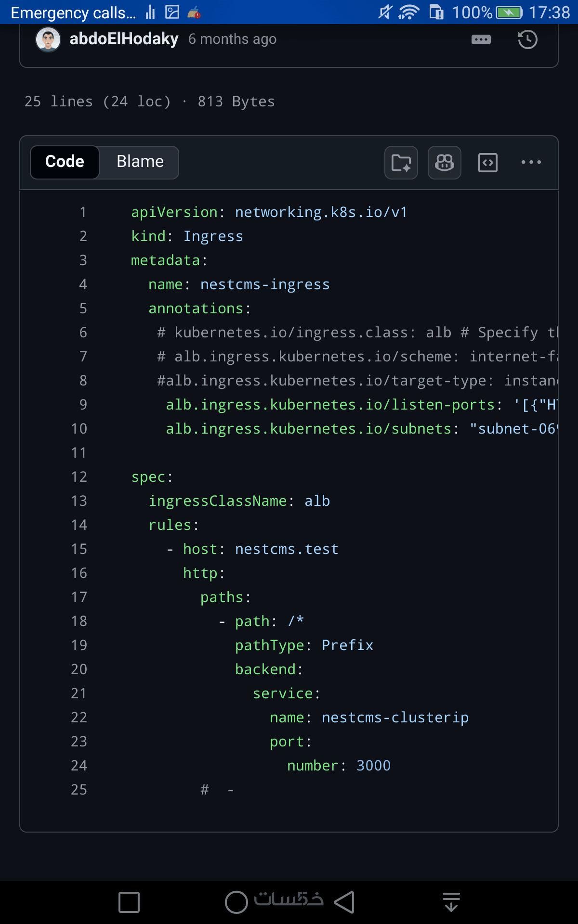Open more file actions three-dot menu

[531, 163]
